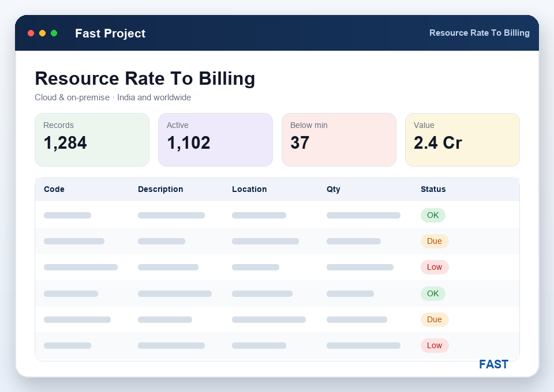Click the Due status badge in the fifth table row
The height and width of the screenshot is (392, 554).
435,320
